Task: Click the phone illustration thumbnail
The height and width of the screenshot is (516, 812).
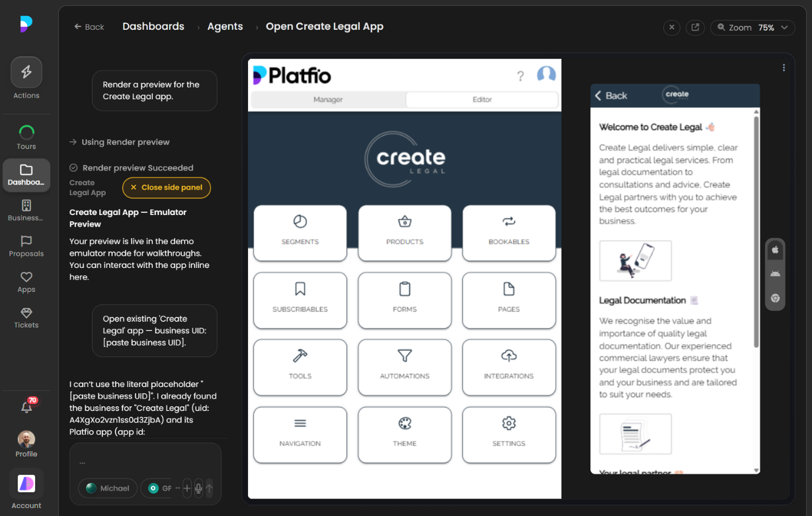Action: 635,261
